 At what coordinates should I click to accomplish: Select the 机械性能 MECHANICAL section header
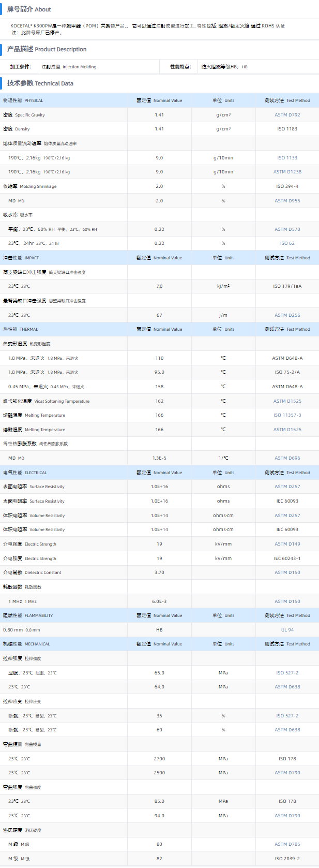coord(26,644)
